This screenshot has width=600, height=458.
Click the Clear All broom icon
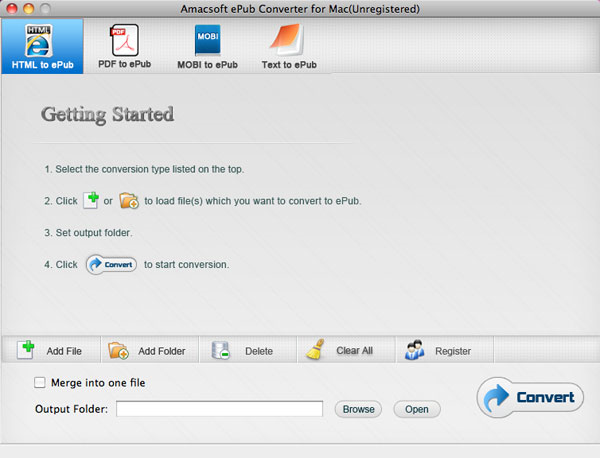click(315, 350)
